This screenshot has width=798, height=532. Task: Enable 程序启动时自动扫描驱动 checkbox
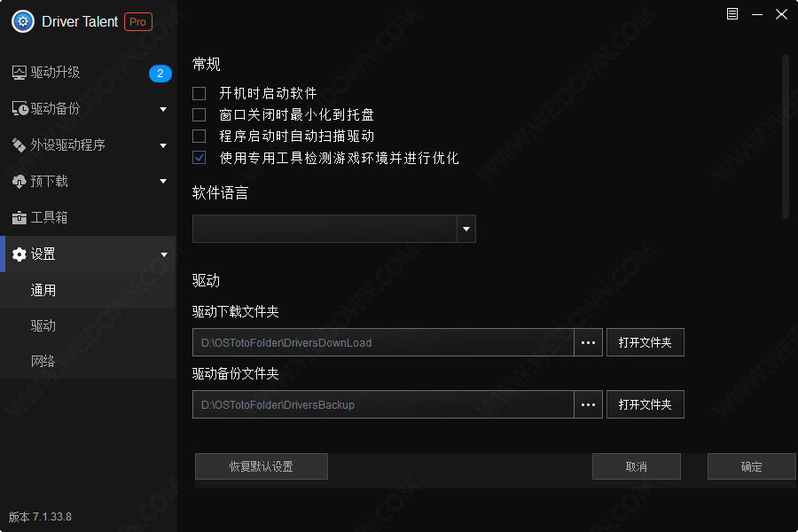[x=199, y=136]
